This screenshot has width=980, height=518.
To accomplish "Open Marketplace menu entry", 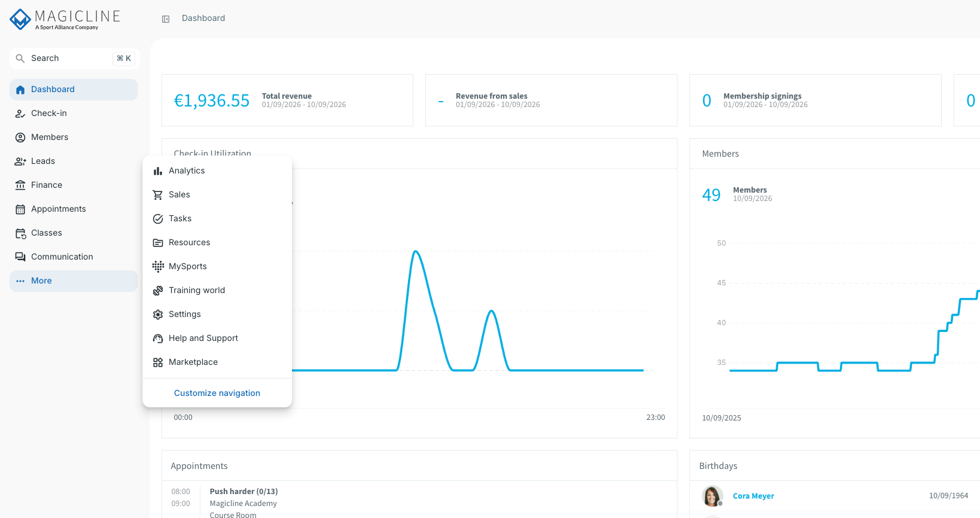I will [x=217, y=362].
